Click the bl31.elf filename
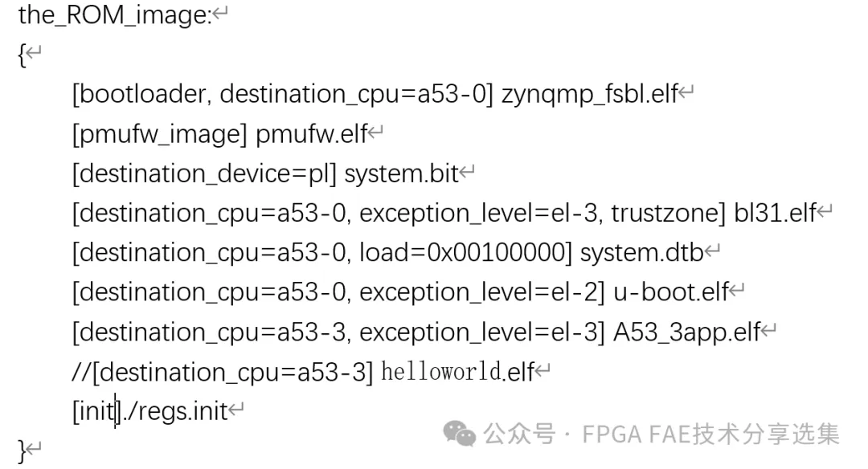Screen dimensions: 868x469 (x=775, y=213)
